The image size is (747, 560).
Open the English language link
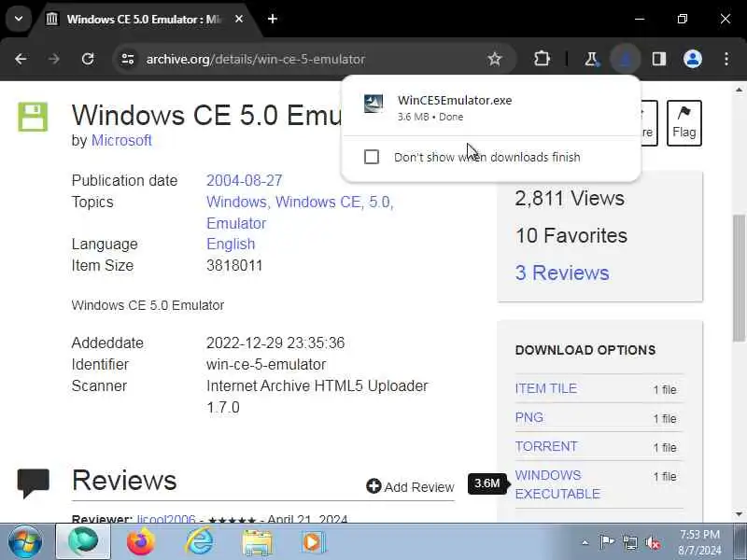point(231,245)
